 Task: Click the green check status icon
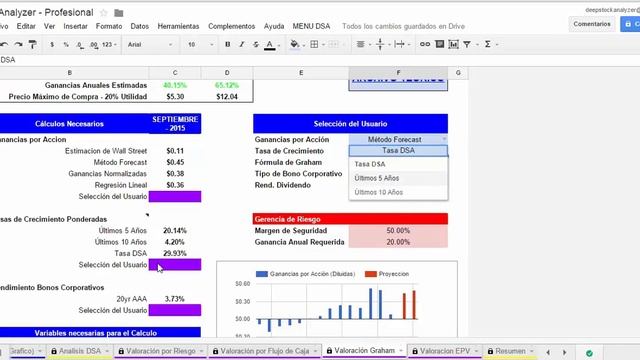[589, 353]
